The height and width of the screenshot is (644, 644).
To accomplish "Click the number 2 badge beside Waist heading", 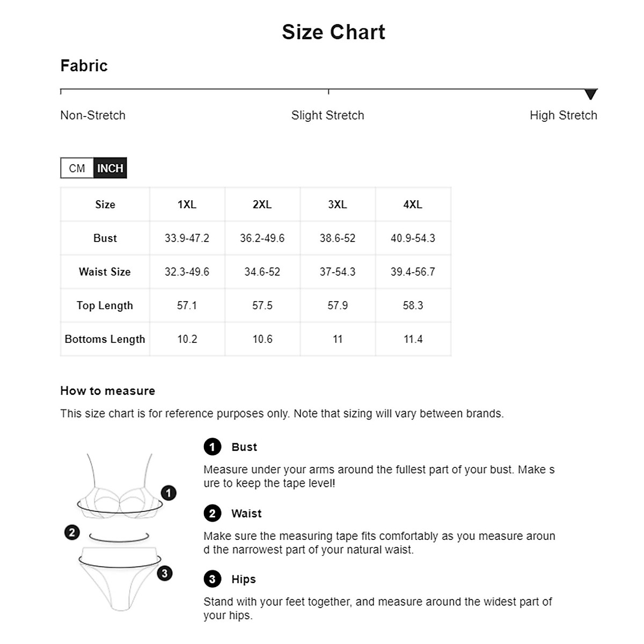I will [213, 513].
